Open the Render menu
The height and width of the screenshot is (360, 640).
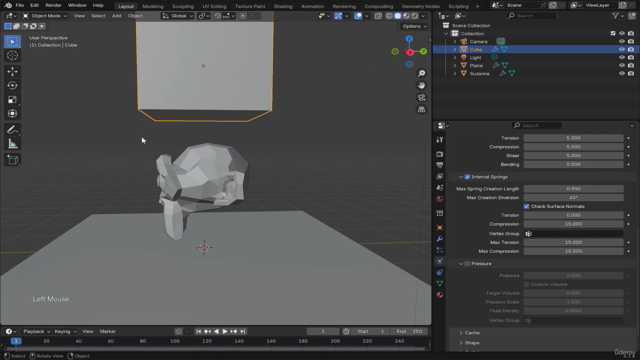tap(53, 5)
